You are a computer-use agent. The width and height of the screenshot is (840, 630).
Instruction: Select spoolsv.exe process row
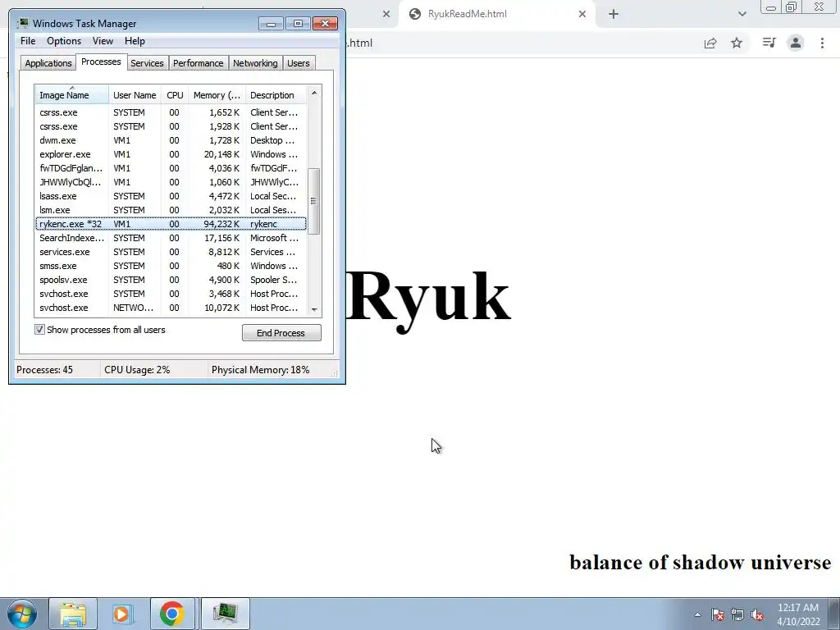tap(171, 280)
